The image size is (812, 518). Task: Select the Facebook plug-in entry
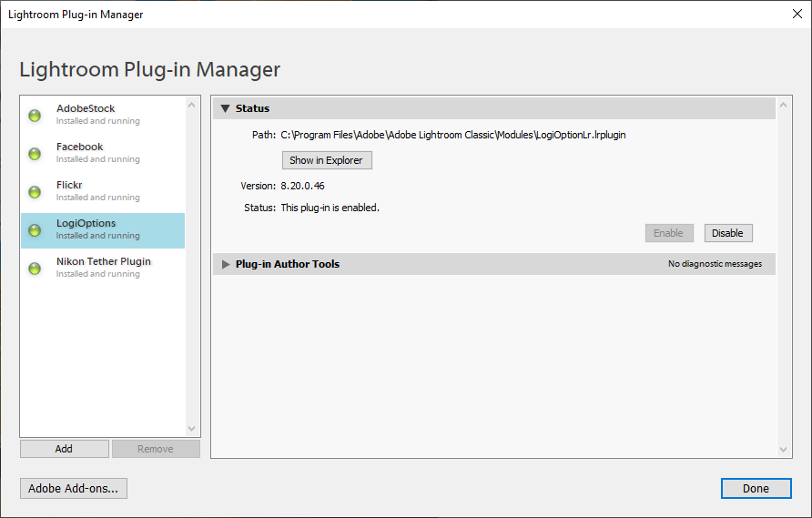pyautogui.click(x=103, y=153)
